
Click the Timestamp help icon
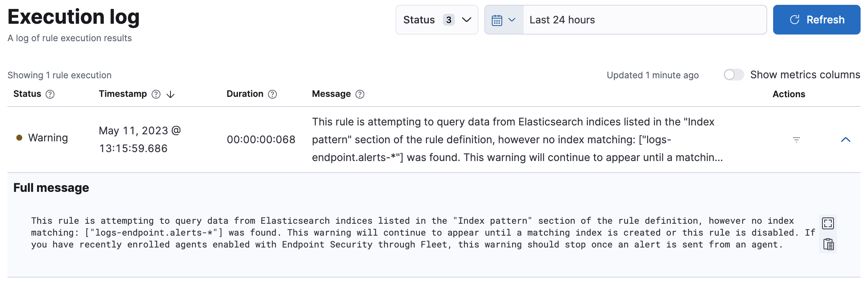pos(156,94)
